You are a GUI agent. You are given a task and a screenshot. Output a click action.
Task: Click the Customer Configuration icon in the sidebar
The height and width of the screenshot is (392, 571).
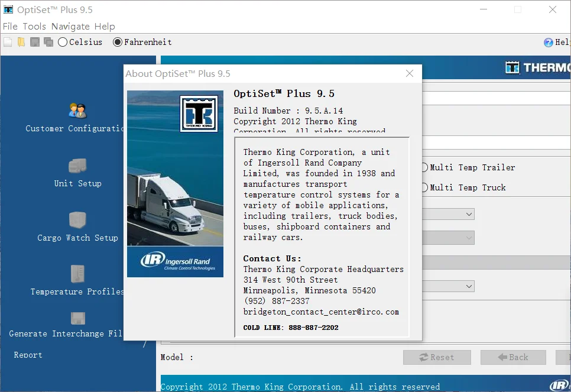pos(77,111)
